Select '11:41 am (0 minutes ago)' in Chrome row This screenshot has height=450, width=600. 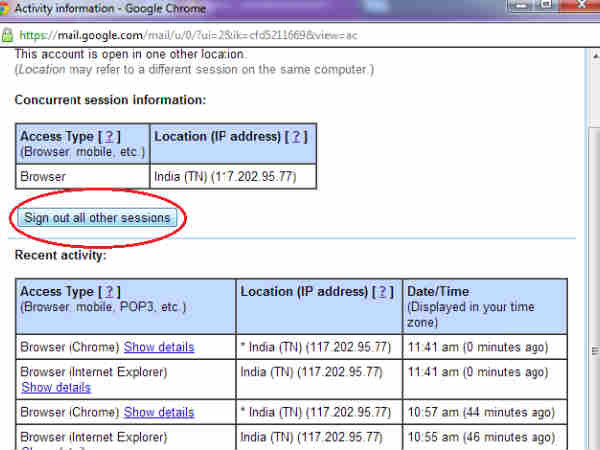tap(485, 347)
